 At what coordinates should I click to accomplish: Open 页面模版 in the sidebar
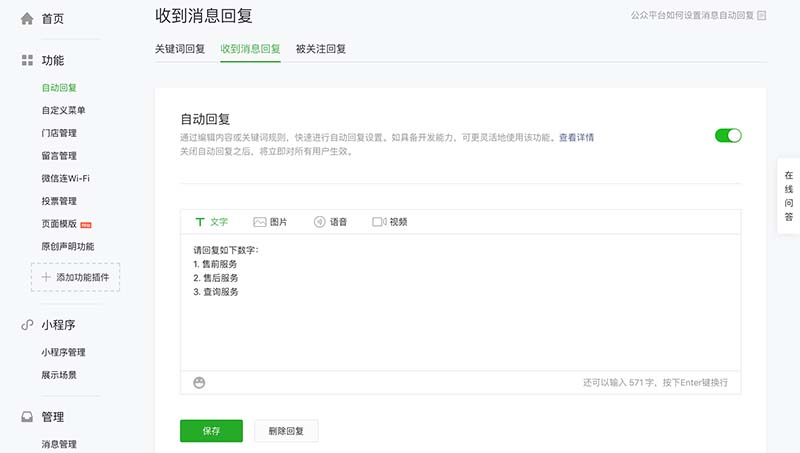tap(59, 223)
